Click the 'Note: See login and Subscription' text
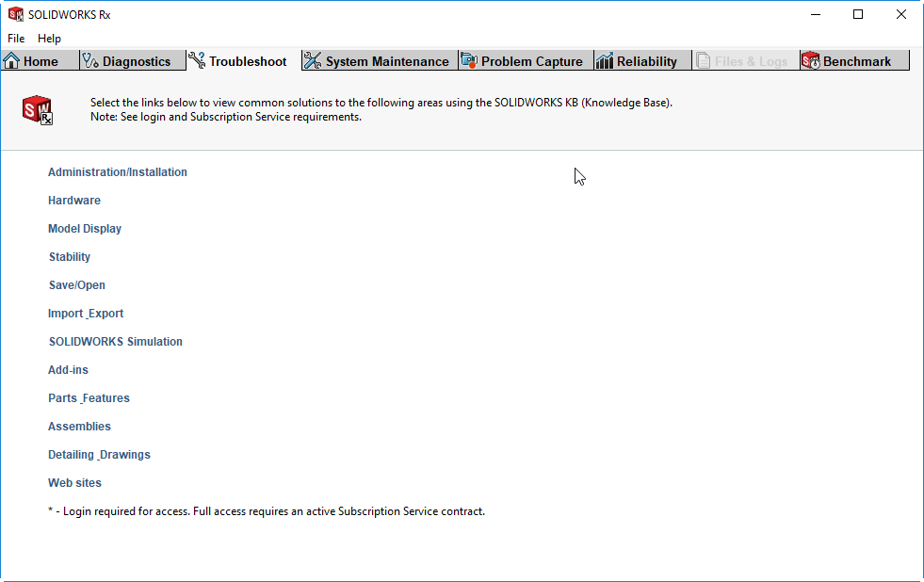The image size is (924, 582). click(x=226, y=117)
